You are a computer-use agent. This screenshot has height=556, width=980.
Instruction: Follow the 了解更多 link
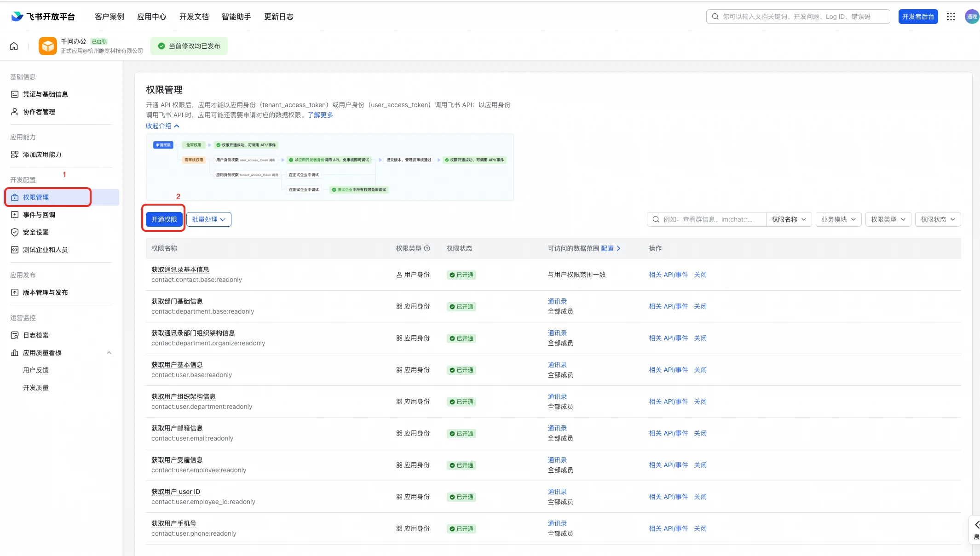(x=320, y=115)
